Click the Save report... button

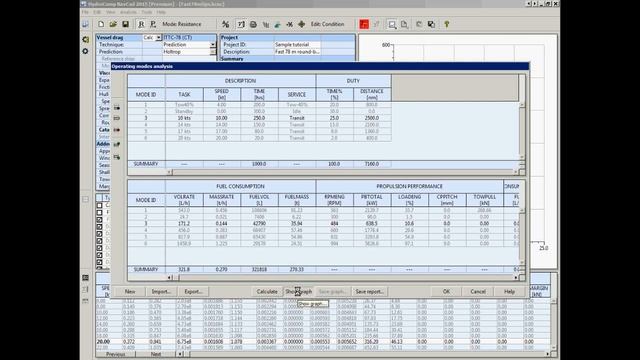[369, 291]
